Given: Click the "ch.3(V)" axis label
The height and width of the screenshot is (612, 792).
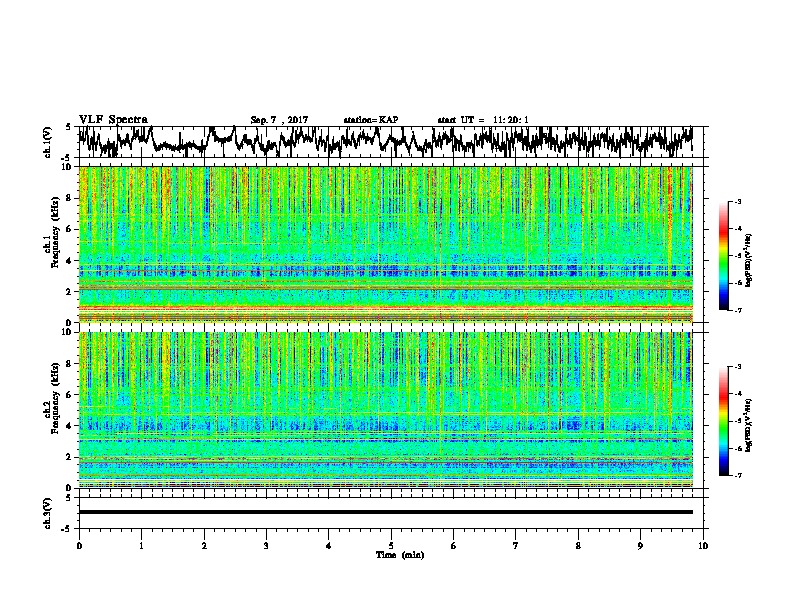Looking at the screenshot, I should (x=47, y=513).
